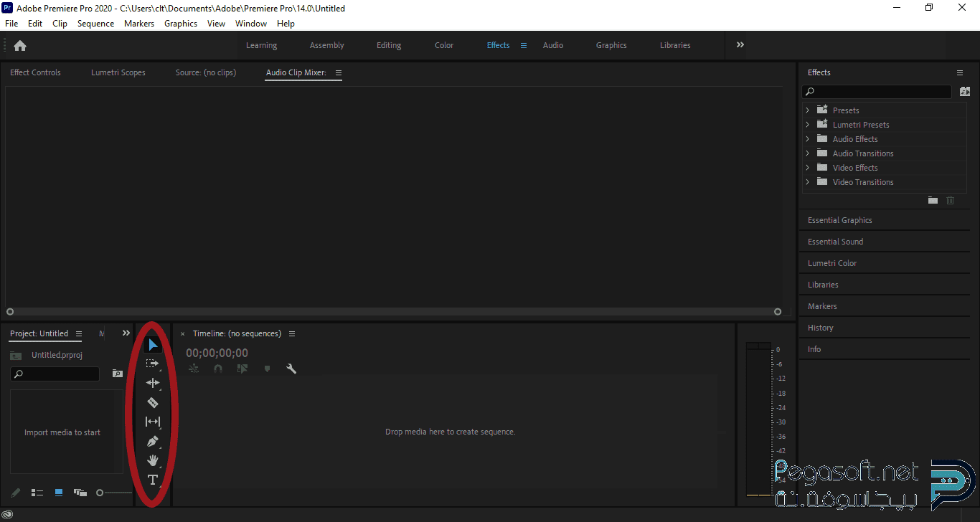Screen dimensions: 980x522
Task: Go to the Home screen icon
Action: pyautogui.click(x=20, y=45)
